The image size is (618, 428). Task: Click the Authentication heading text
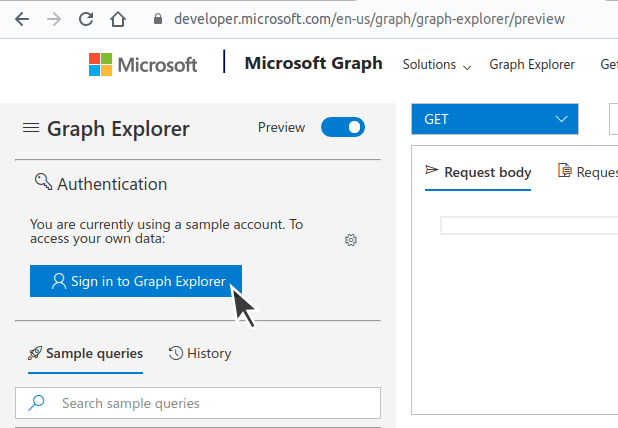(x=112, y=184)
